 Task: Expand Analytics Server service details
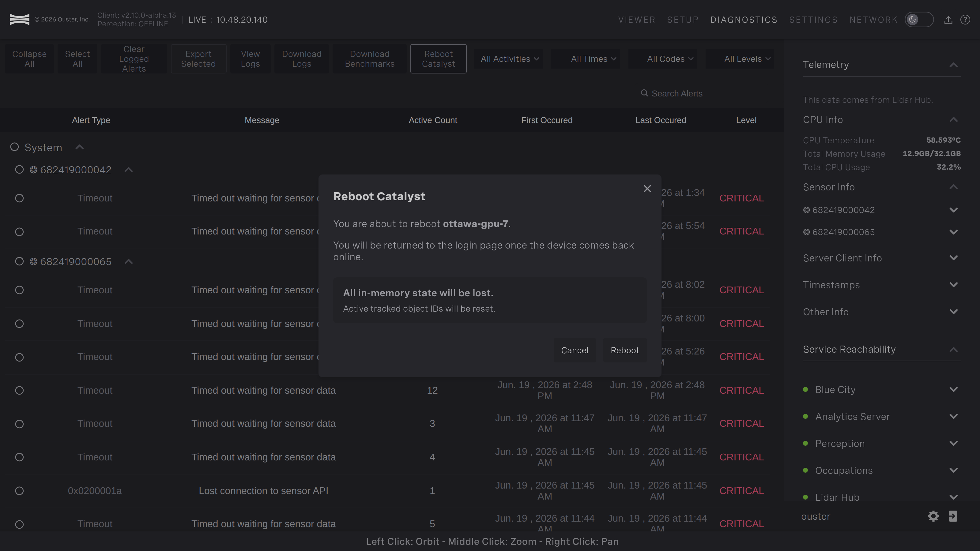(x=953, y=417)
